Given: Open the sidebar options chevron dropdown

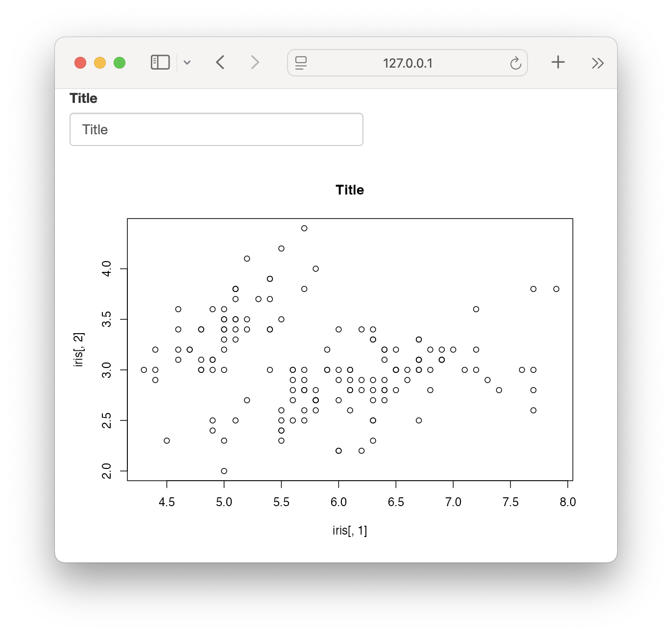Looking at the screenshot, I should (x=187, y=63).
